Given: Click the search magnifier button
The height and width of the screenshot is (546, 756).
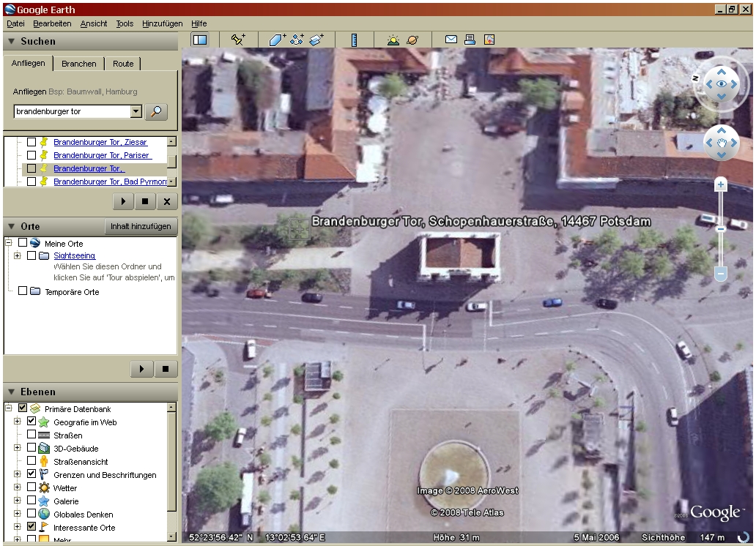Looking at the screenshot, I should pos(156,112).
